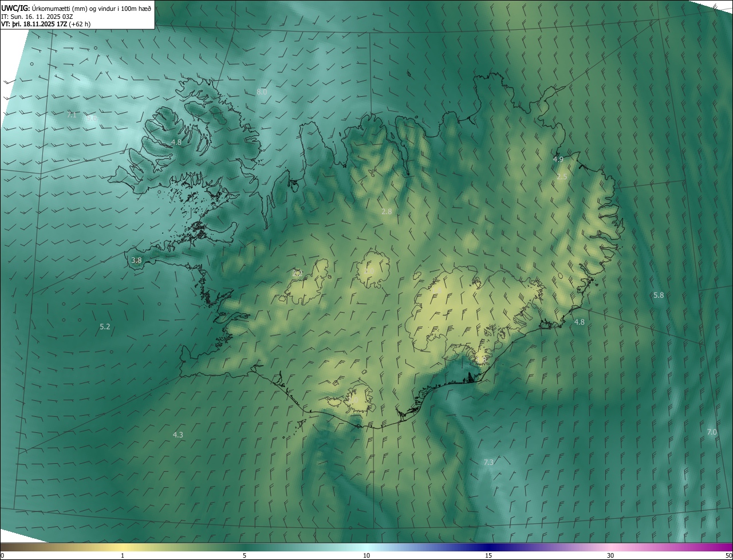Click the map title 'Úrkomumætti (mm) og vindur í 100m hæð'

point(90,8)
